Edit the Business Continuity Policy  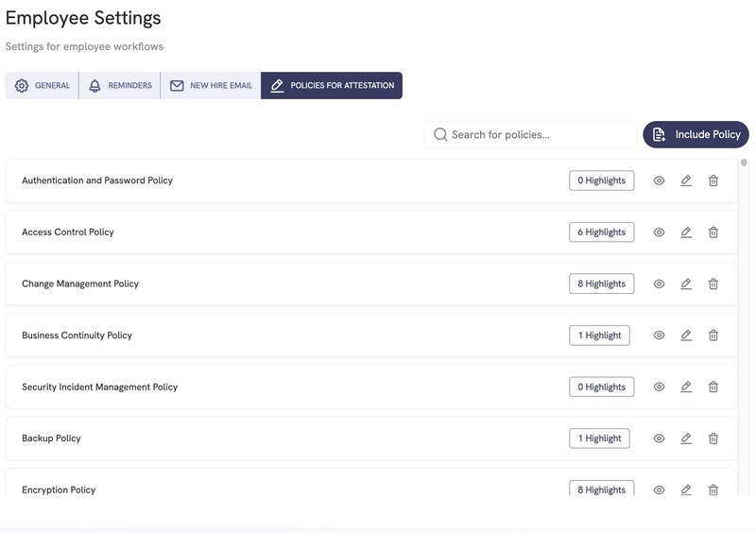click(686, 335)
